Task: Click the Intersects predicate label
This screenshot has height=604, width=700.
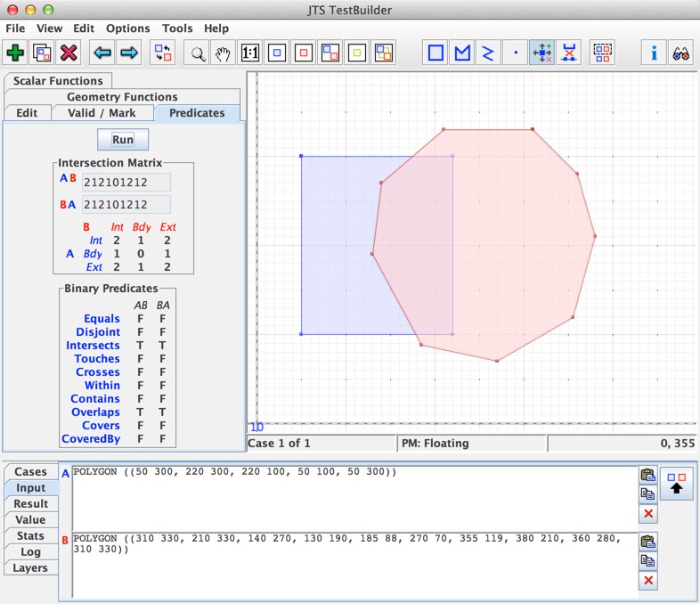Action: click(x=93, y=346)
